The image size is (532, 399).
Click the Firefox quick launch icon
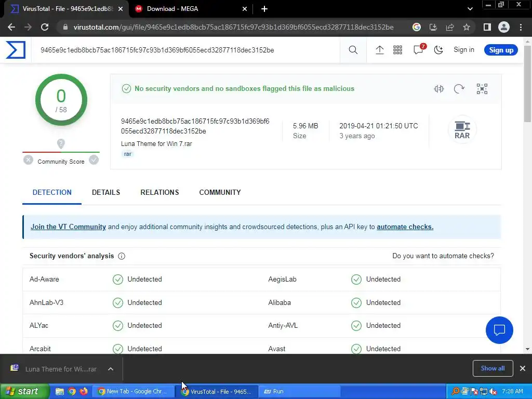coord(84,392)
